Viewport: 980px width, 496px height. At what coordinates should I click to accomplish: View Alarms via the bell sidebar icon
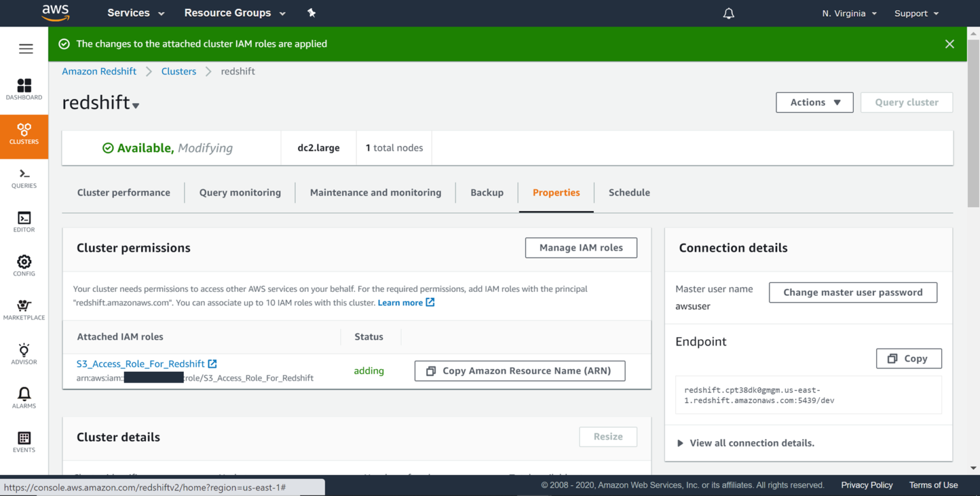24,397
